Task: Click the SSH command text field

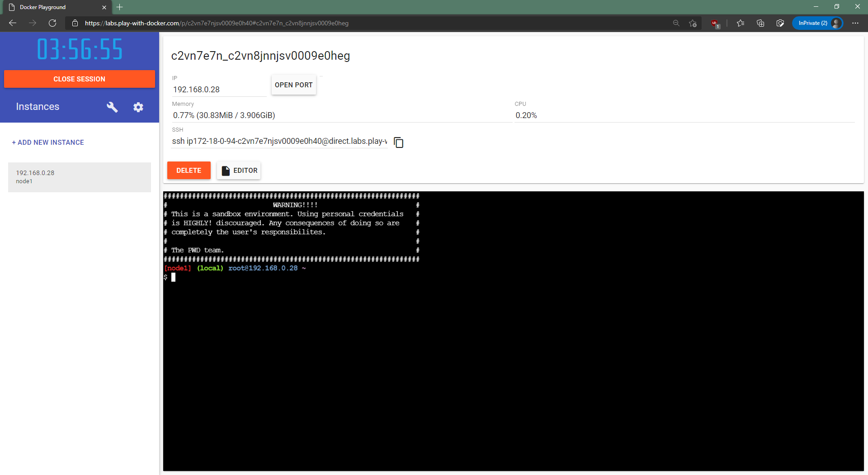Action: 279,141
